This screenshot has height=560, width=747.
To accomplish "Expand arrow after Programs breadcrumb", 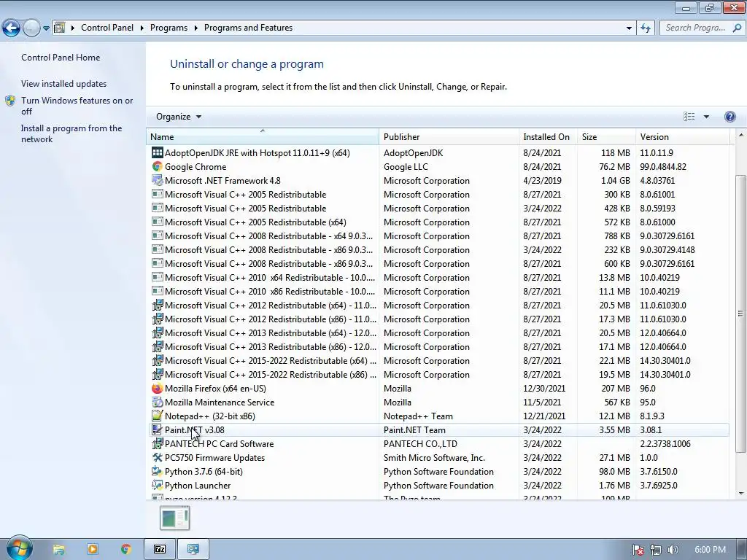I will (x=196, y=28).
